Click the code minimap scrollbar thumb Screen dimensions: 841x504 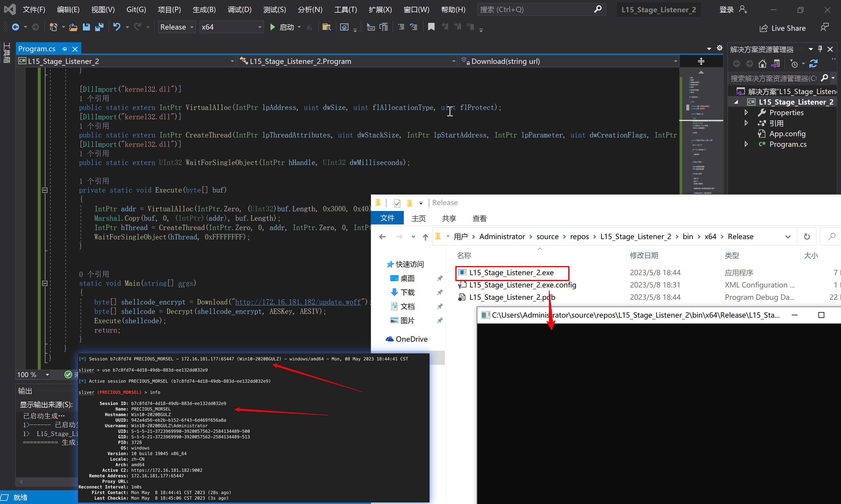pyautogui.click(x=687, y=108)
